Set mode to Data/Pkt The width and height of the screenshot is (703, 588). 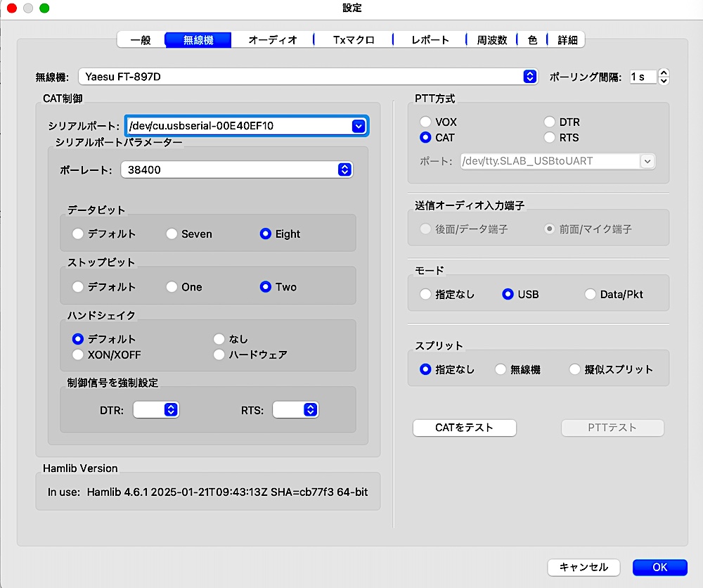591,295
